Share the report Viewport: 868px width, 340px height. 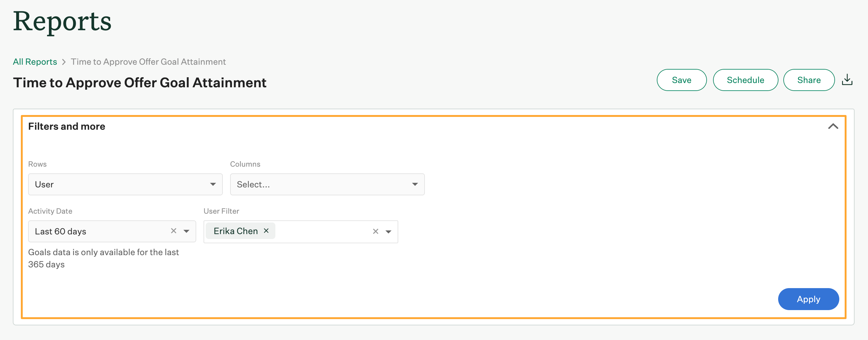tap(808, 80)
